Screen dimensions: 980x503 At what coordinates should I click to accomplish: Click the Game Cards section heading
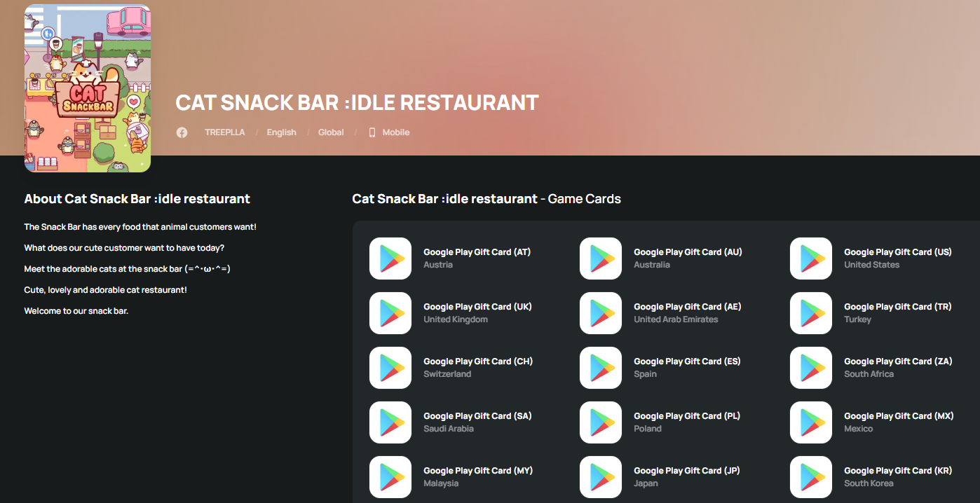(486, 199)
